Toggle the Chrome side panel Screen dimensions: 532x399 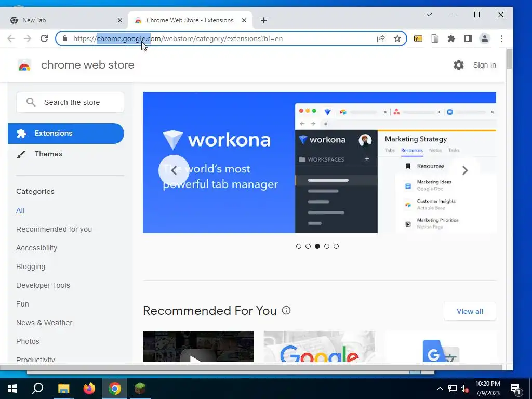pos(468,38)
